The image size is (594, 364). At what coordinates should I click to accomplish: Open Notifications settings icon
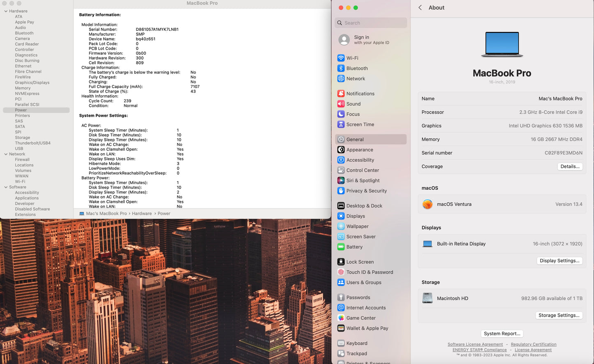click(x=341, y=94)
